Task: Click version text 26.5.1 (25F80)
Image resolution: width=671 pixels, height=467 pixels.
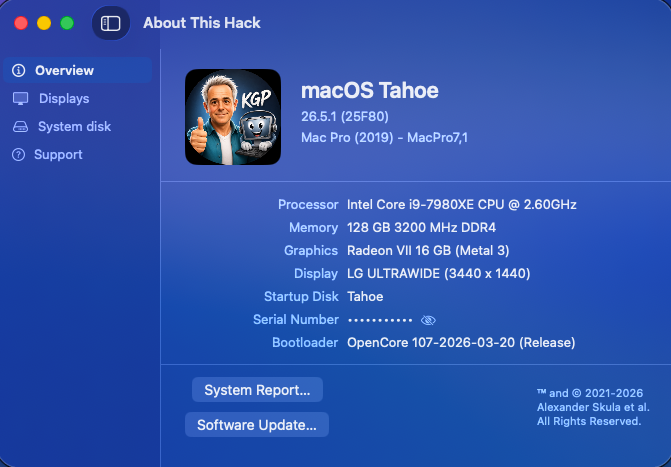Action: tap(345, 116)
